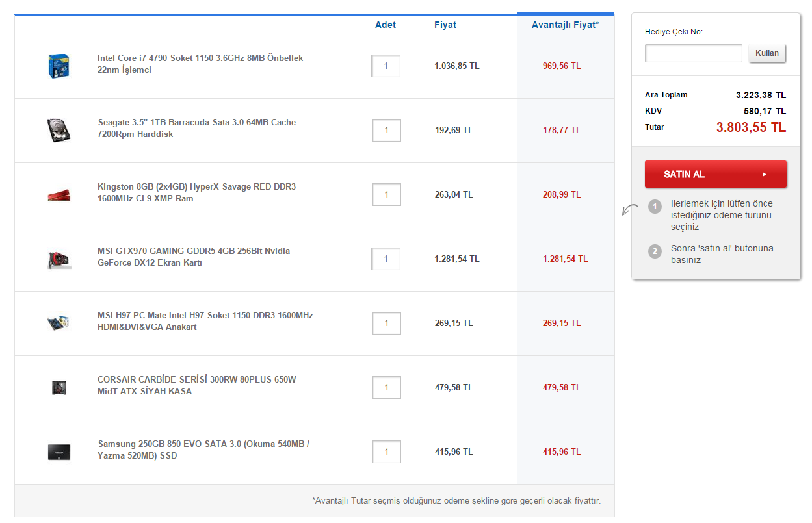Image resolution: width=812 pixels, height=523 pixels.
Task: Open the MSI GTX970 GAMING product link
Action: click(x=194, y=257)
